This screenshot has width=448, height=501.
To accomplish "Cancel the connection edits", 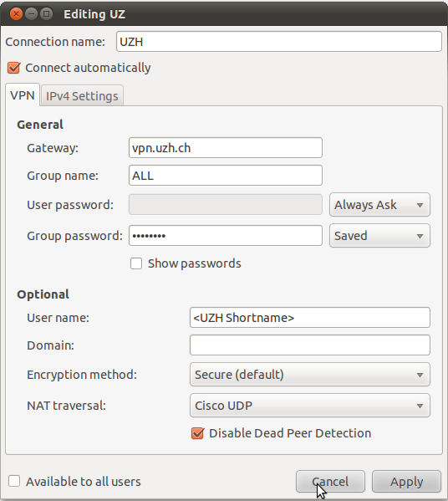I will (330, 482).
